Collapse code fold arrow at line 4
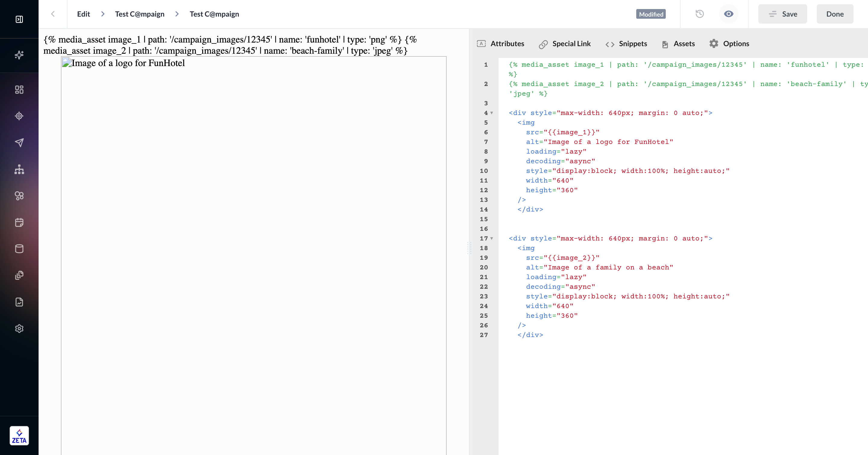Viewport: 868px width, 455px height. click(492, 113)
